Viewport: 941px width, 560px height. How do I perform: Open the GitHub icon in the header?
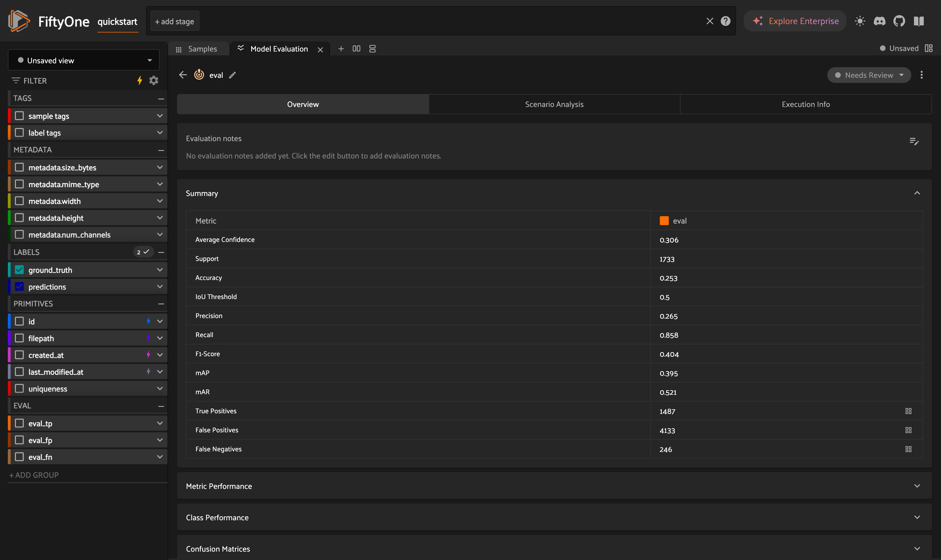(x=899, y=21)
